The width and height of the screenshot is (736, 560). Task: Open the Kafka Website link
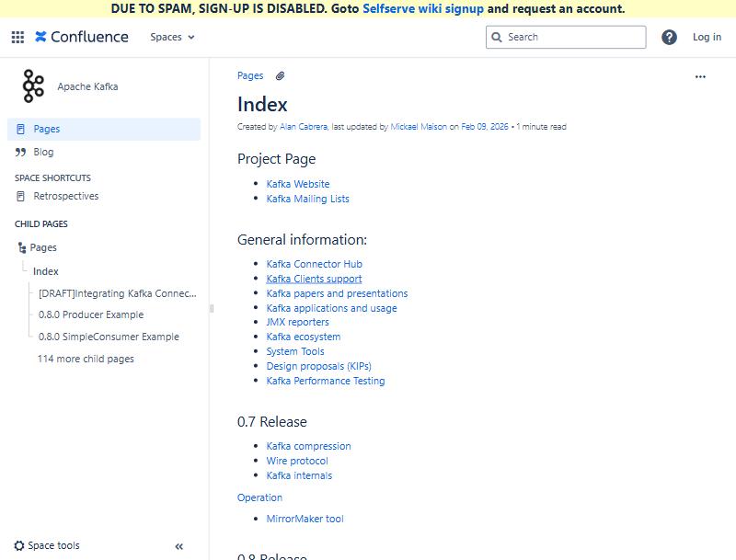click(298, 184)
